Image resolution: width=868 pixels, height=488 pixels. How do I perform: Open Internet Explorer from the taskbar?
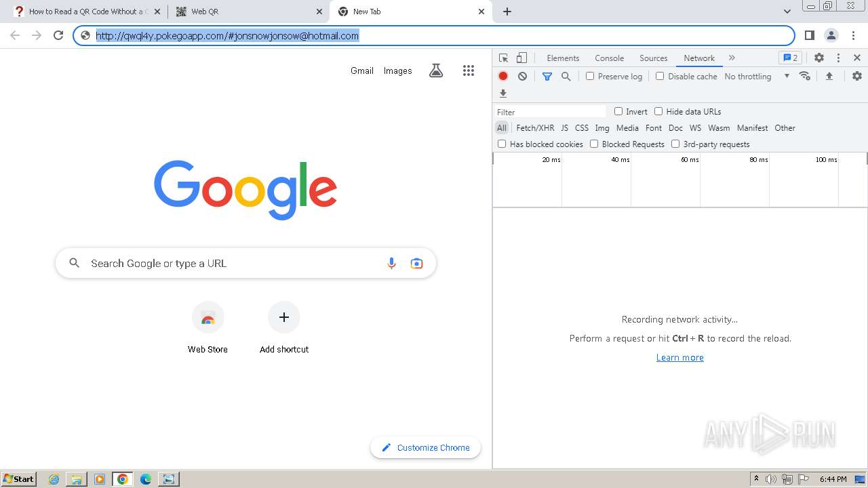tap(54, 479)
